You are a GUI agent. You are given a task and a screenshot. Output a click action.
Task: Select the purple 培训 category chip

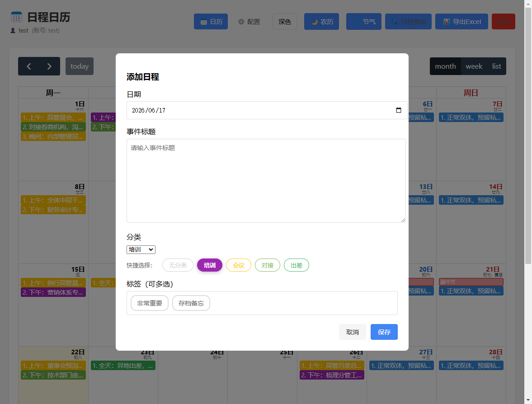coord(210,265)
